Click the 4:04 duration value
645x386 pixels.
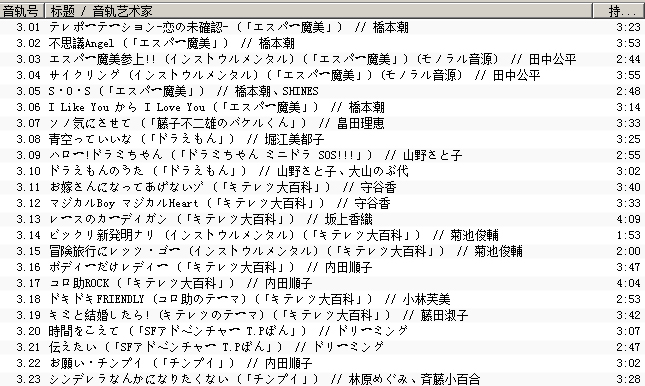pos(628,283)
